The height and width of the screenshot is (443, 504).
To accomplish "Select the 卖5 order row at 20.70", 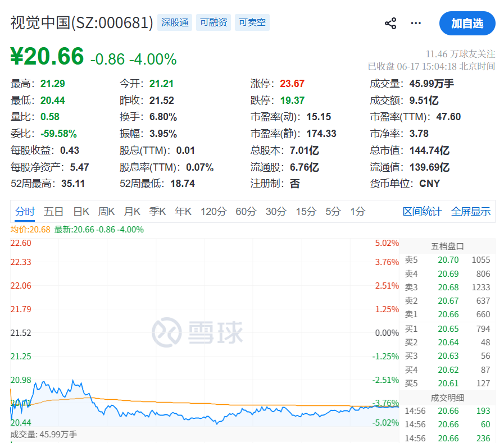I will pyautogui.click(x=447, y=260).
